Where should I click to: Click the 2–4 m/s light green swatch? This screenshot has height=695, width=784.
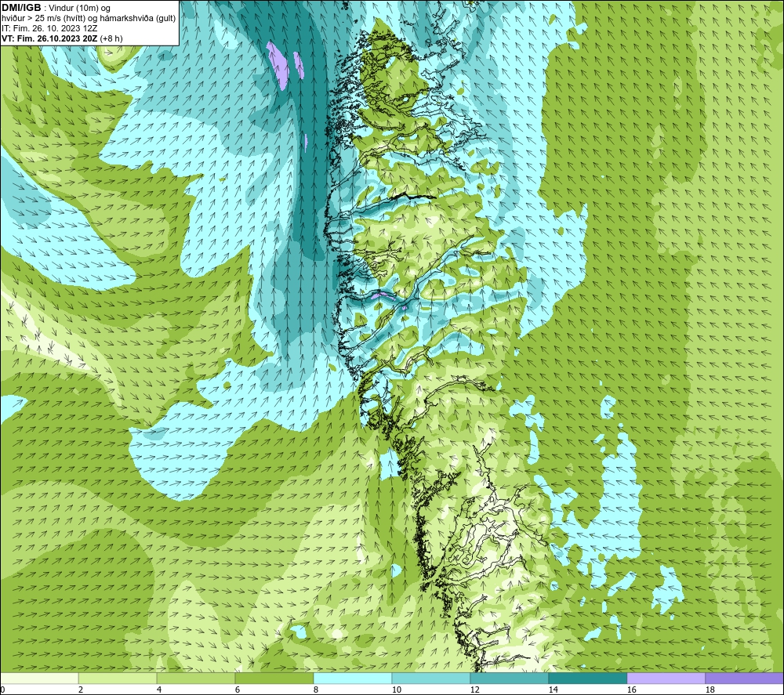(118, 678)
